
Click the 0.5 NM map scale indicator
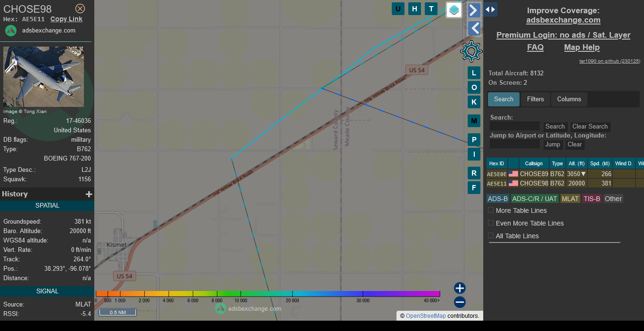117,312
